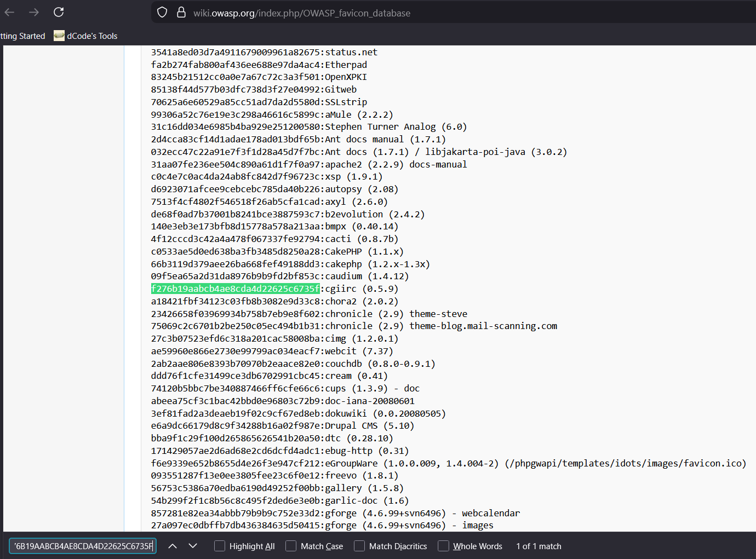Image resolution: width=756 pixels, height=559 pixels.
Task: Enable the Highlight All checkbox
Action: coord(220,546)
